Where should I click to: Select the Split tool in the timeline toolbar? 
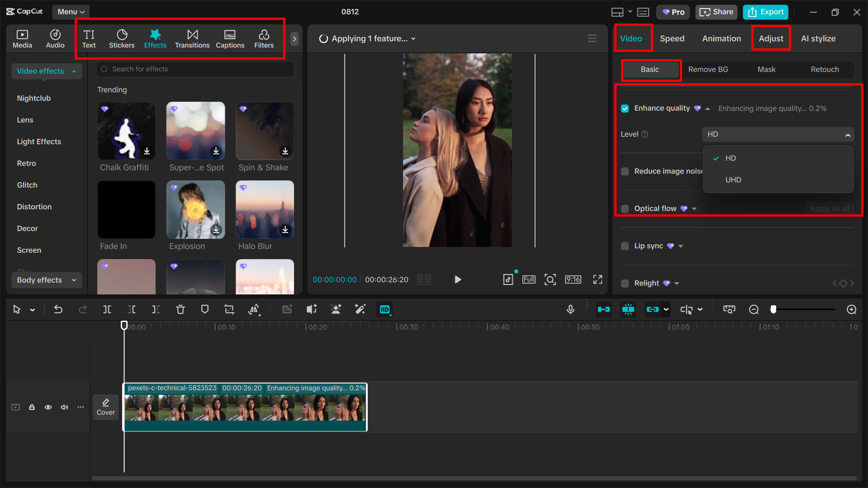[x=107, y=309]
